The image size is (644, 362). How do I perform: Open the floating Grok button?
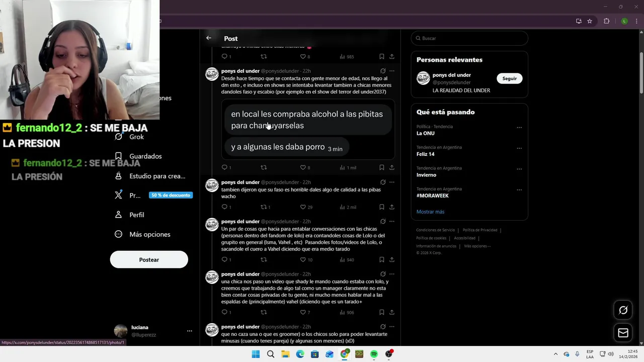coord(623,310)
